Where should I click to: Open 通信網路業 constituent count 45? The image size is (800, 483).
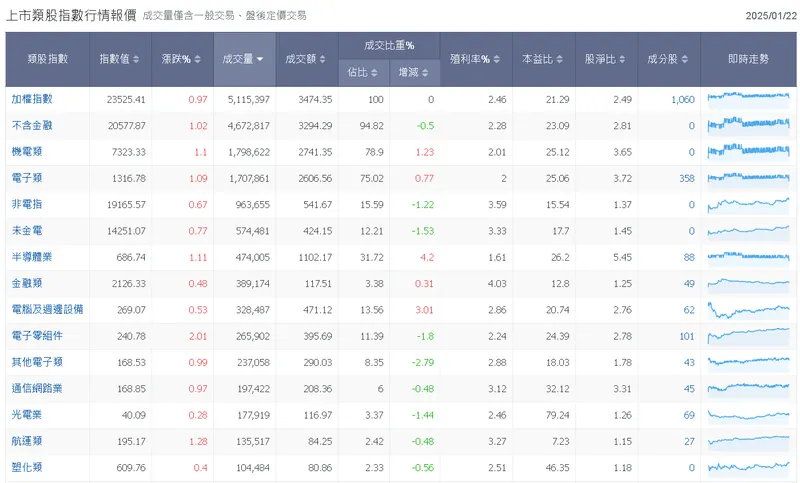coord(689,389)
